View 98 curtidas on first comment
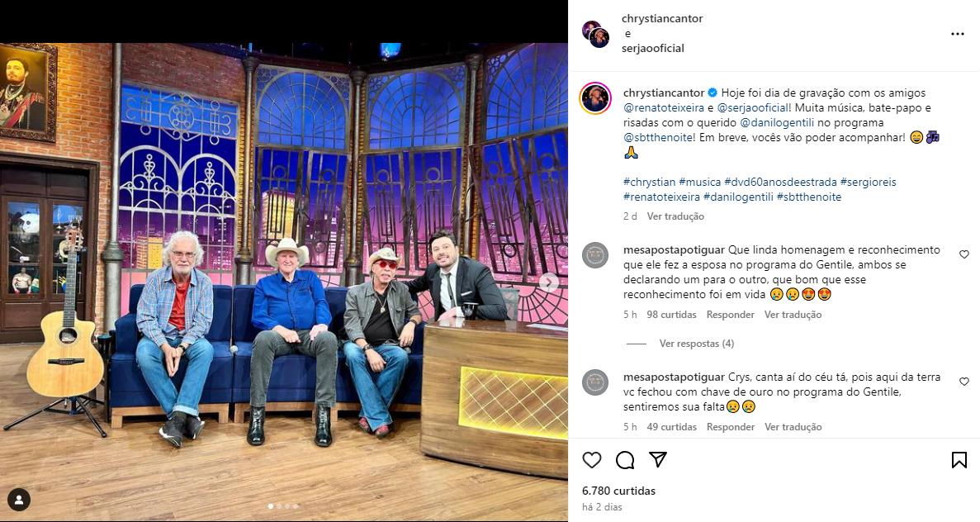The height and width of the screenshot is (522, 980). (x=671, y=315)
